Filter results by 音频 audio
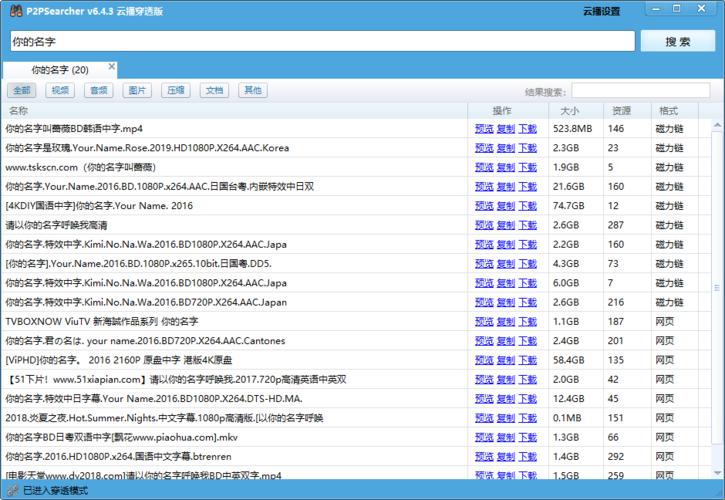725x500 pixels. click(99, 91)
